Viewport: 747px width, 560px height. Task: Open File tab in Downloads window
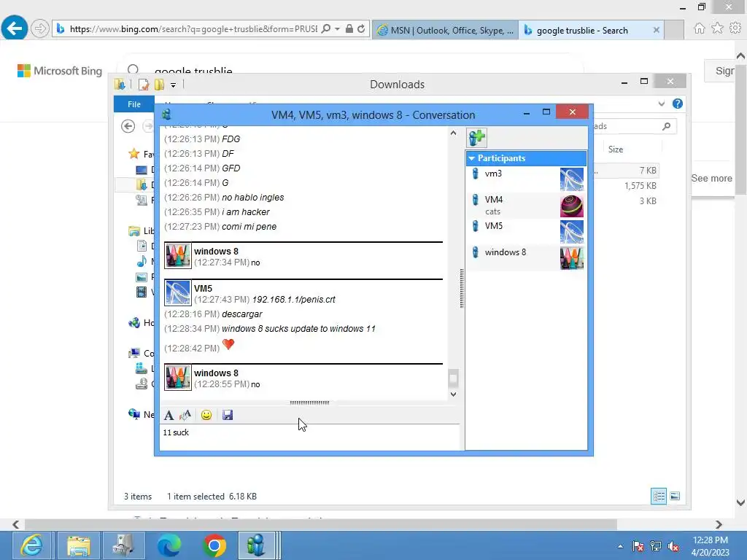pos(134,104)
